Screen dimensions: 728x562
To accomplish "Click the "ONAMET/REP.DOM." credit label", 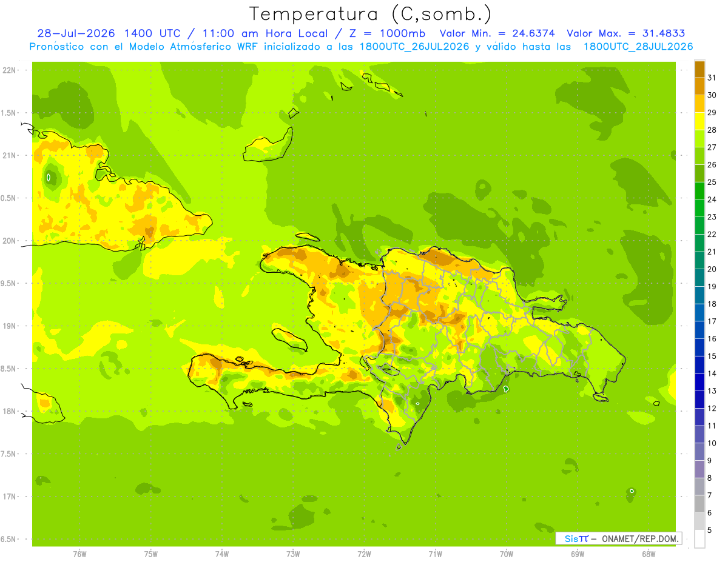I will pos(639,538).
